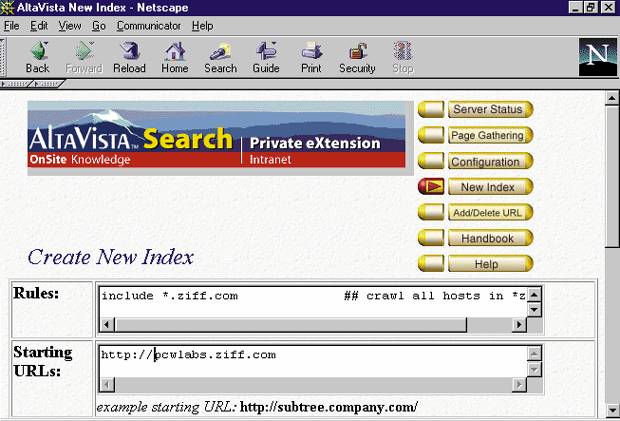Screen dimensions: 620x421
Task: Open the Configuration button
Action: click(x=485, y=161)
